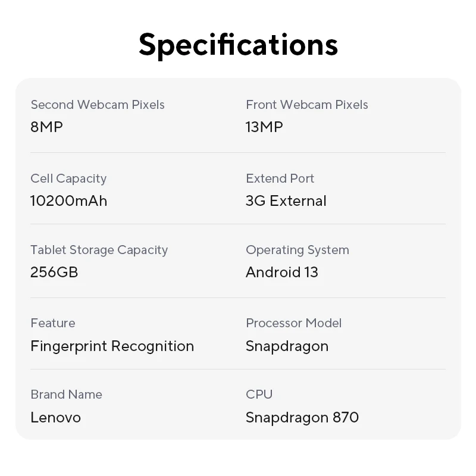Click the Specifications heading
Image resolution: width=476 pixels, height=476 pixels.
point(239,45)
